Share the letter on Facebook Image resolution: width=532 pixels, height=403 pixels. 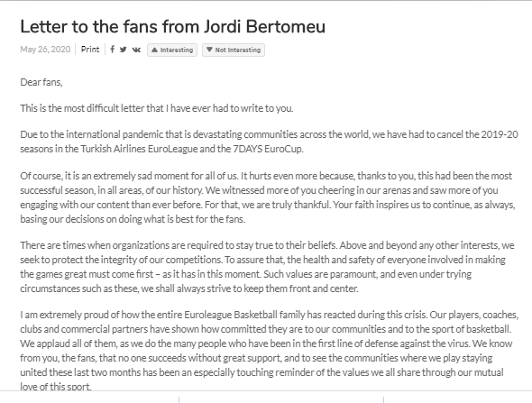click(113, 50)
